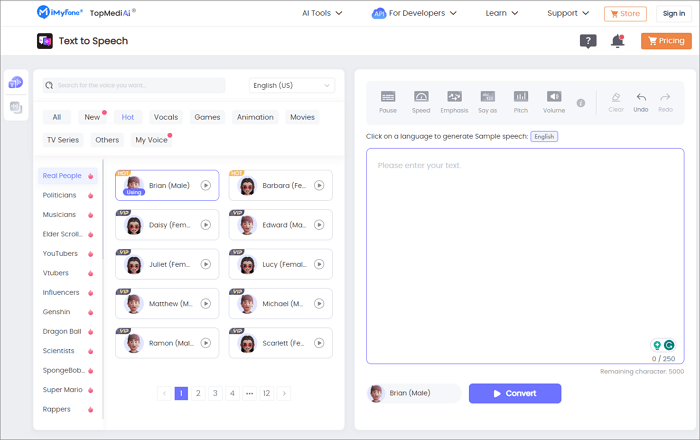Click the info icon next to Volume
The image size is (700, 440).
click(x=580, y=103)
